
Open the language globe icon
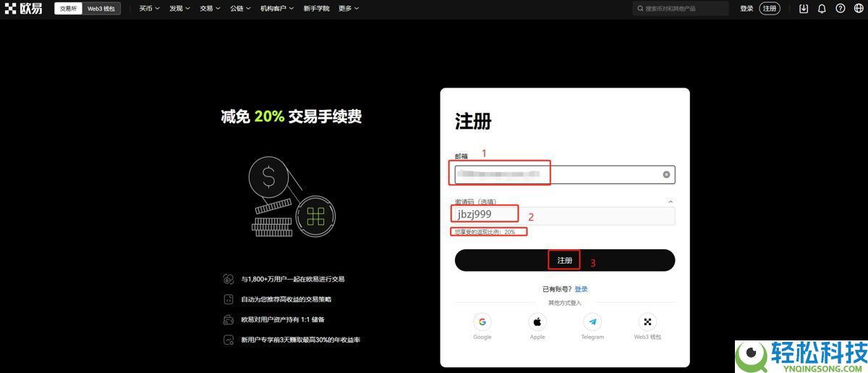[858, 9]
